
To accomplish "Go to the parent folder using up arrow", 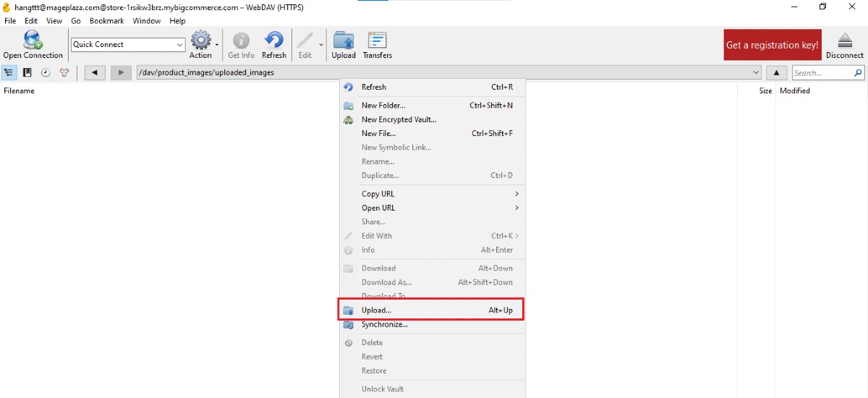I will point(776,72).
